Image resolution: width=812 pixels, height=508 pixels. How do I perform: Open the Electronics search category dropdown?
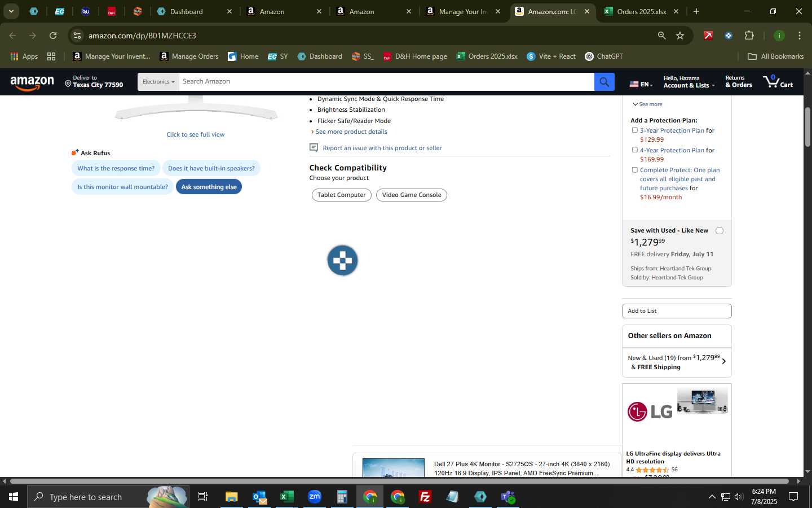[158, 82]
